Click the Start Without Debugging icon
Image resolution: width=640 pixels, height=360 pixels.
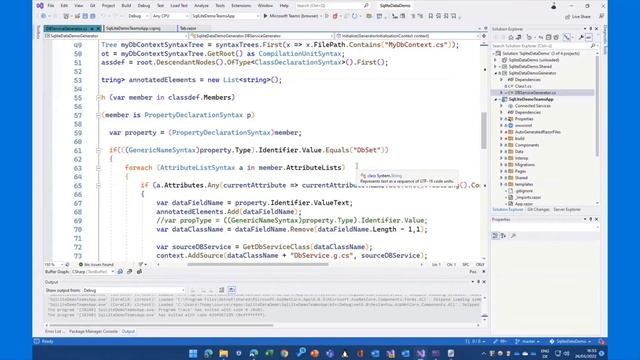coord(327,16)
